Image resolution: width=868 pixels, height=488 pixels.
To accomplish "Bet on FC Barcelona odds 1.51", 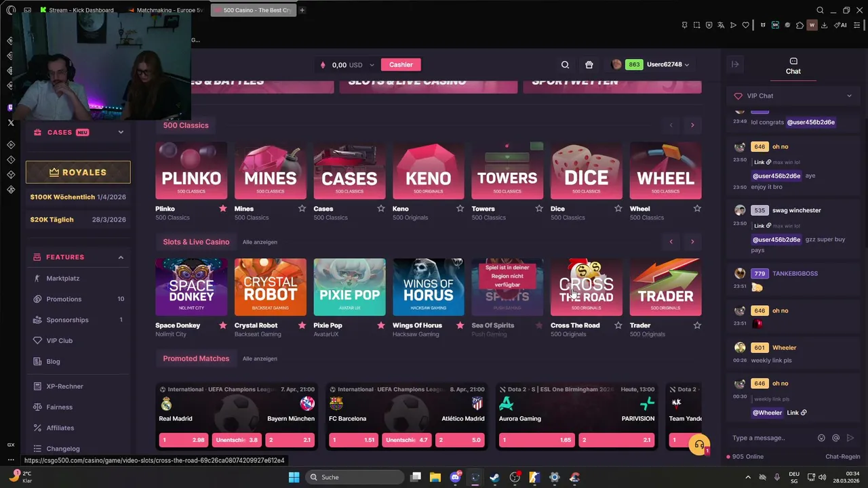I will pos(353,440).
